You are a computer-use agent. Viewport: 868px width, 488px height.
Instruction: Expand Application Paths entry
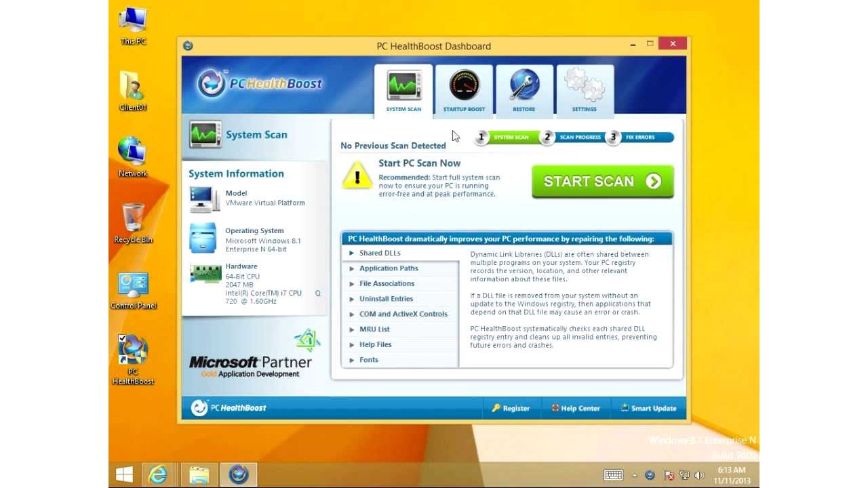pos(400,268)
